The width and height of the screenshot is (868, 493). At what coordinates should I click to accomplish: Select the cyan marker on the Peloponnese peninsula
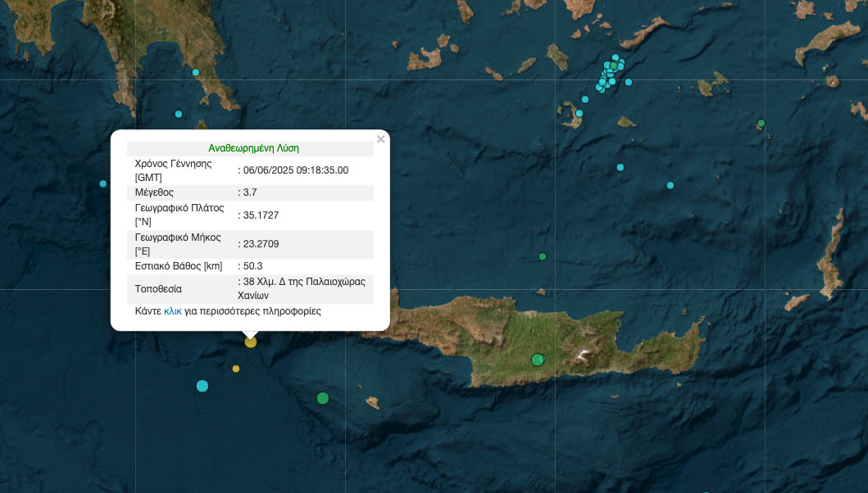click(x=196, y=72)
